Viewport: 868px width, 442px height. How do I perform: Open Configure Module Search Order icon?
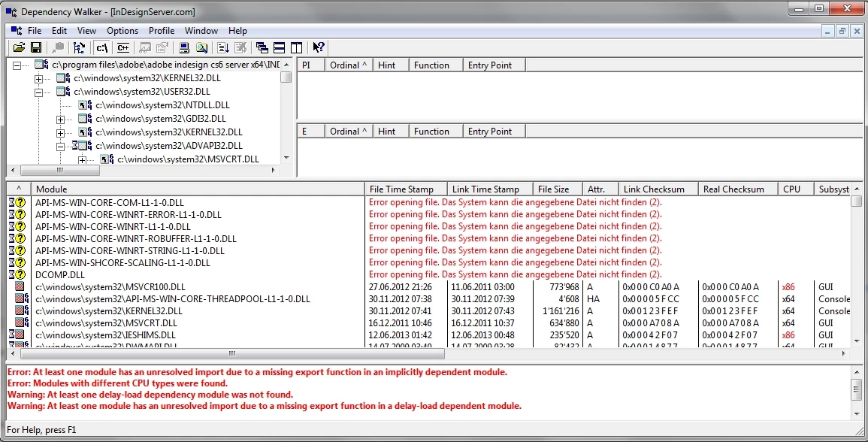tap(201, 47)
